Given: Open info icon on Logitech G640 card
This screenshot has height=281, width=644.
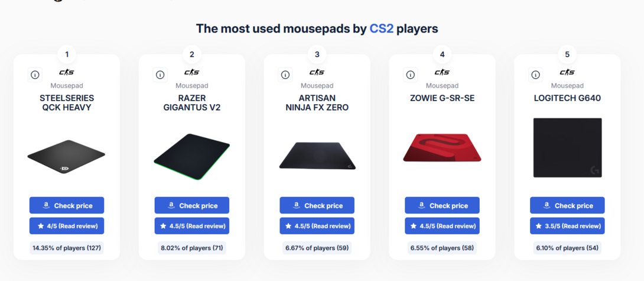Looking at the screenshot, I should (x=536, y=75).
